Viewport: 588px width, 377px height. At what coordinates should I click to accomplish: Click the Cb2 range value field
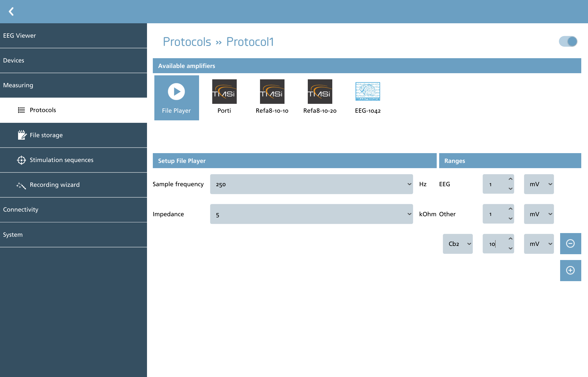pyautogui.click(x=495, y=244)
